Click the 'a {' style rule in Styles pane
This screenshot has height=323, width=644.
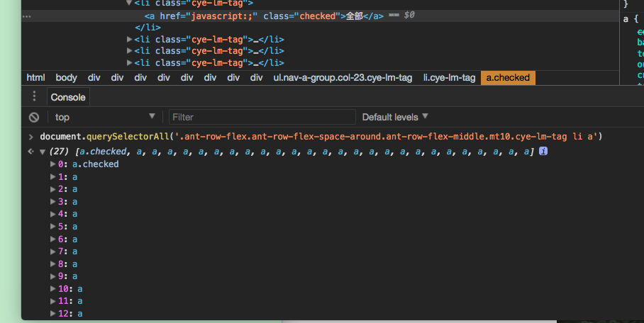pos(631,19)
